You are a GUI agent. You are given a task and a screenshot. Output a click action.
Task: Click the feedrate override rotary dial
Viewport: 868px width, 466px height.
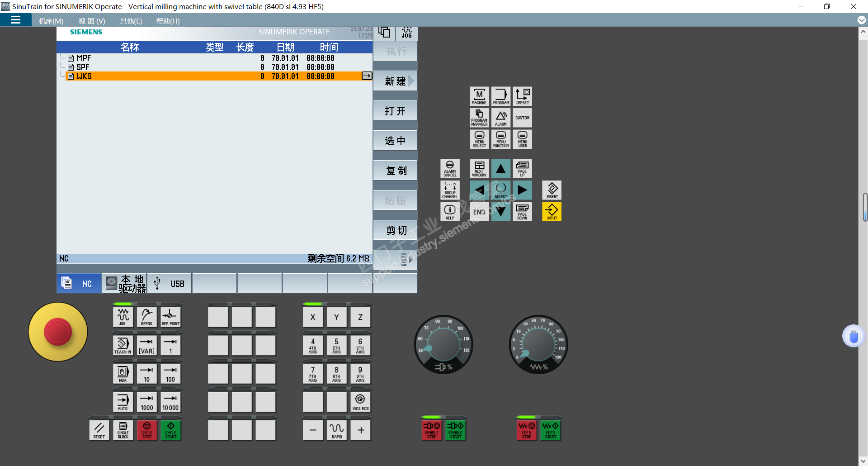pyautogui.click(x=538, y=345)
